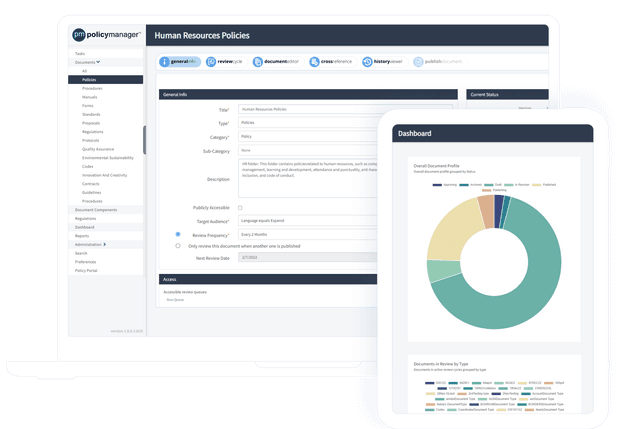The width and height of the screenshot is (640, 429).
Task: Open Guidelines in the sidebar
Action: (x=91, y=192)
